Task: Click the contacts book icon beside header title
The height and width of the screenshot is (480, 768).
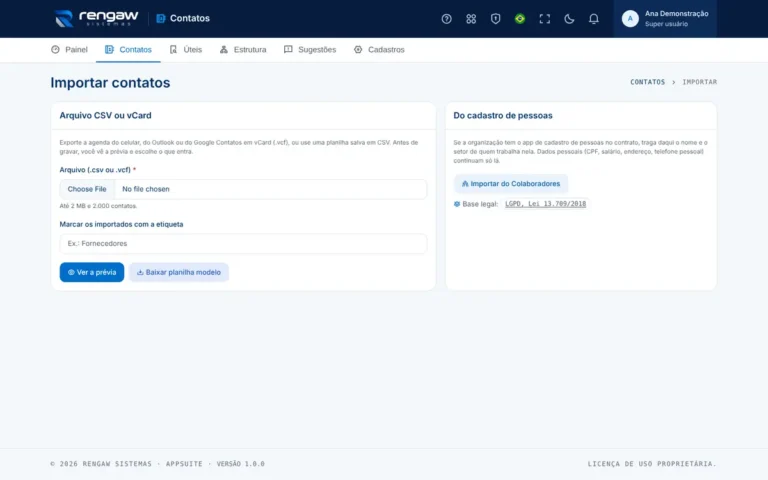Action: pos(161,19)
